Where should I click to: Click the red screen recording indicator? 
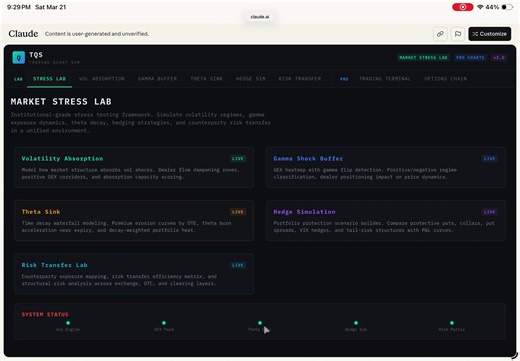point(462,7)
